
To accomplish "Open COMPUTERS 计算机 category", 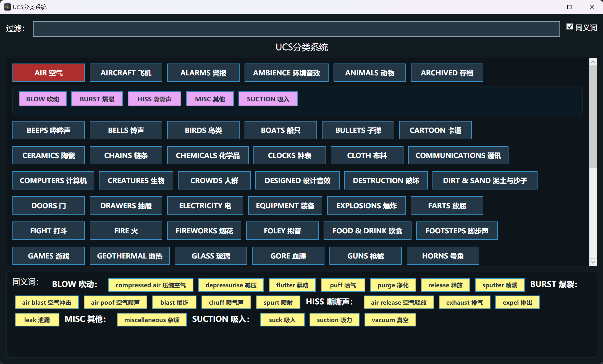I will tap(53, 180).
